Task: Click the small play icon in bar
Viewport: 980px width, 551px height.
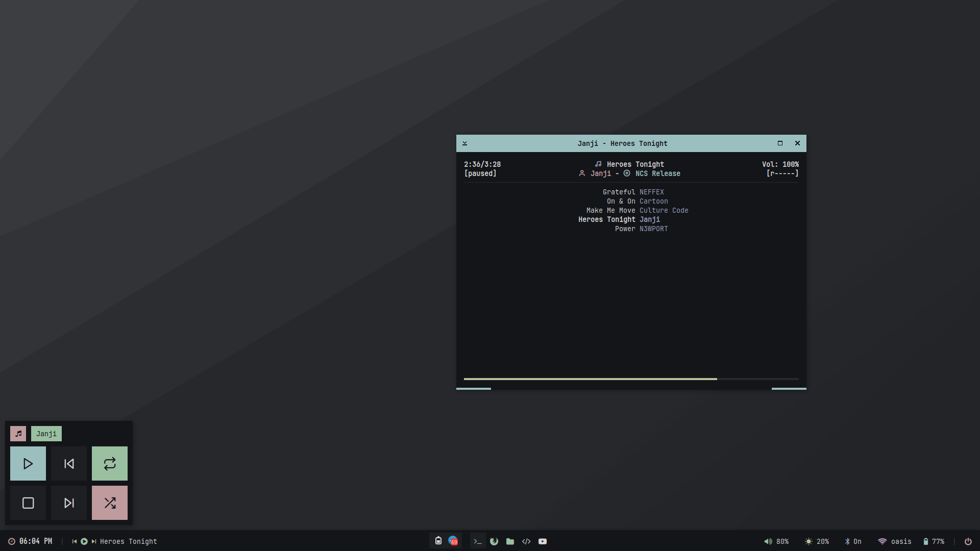Action: (x=84, y=541)
